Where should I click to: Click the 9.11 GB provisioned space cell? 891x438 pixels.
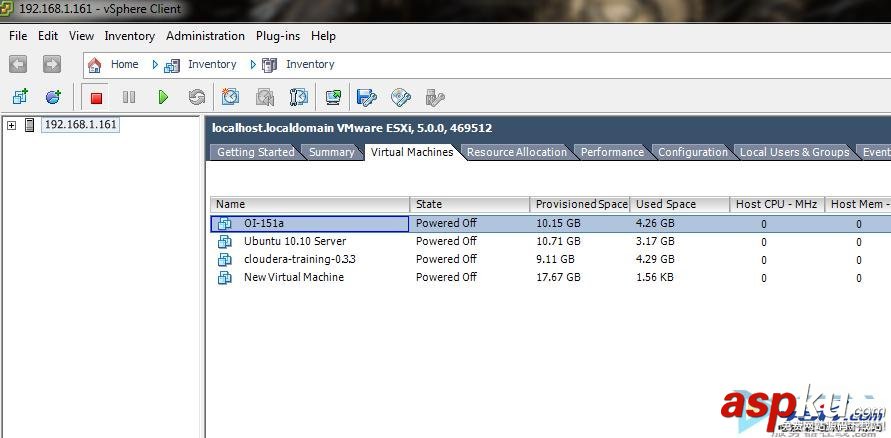pos(555,260)
